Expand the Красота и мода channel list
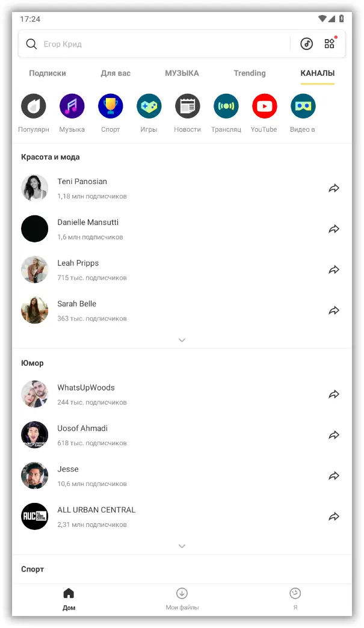The width and height of the screenshot is (364, 628). pos(182,340)
